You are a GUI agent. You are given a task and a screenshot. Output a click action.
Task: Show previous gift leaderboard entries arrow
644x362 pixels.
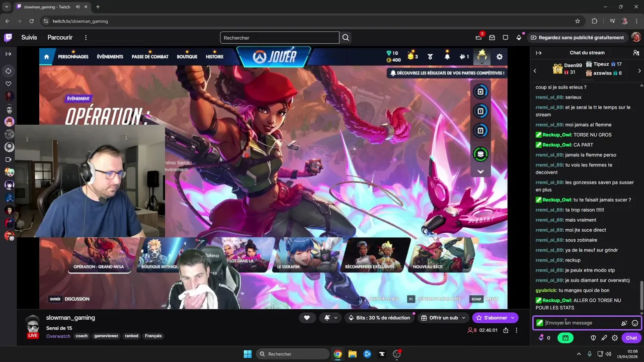(535, 71)
